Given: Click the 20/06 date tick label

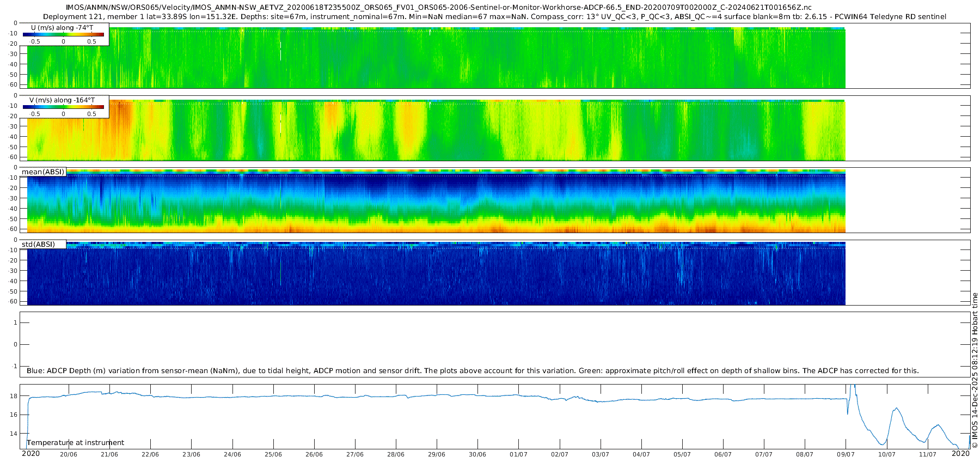Looking at the screenshot, I should click(69, 455).
